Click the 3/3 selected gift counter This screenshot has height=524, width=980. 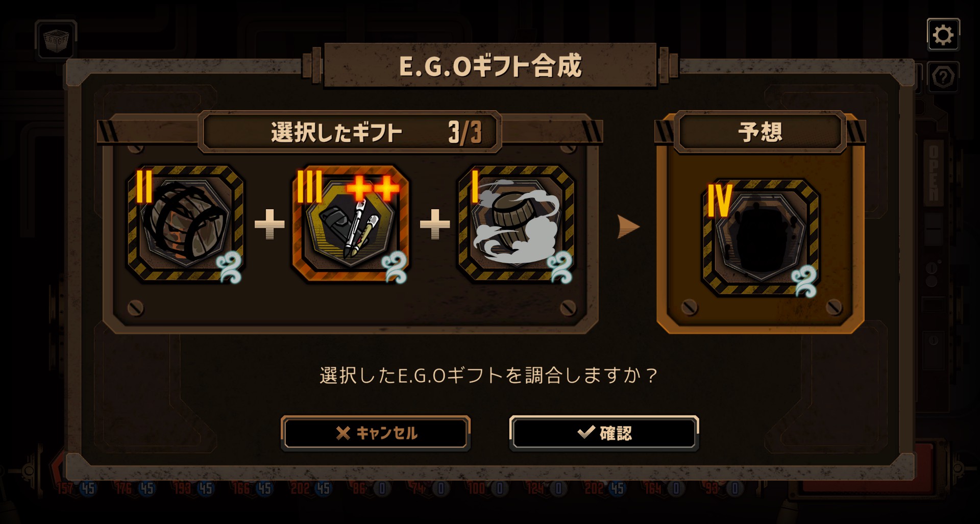click(x=465, y=133)
